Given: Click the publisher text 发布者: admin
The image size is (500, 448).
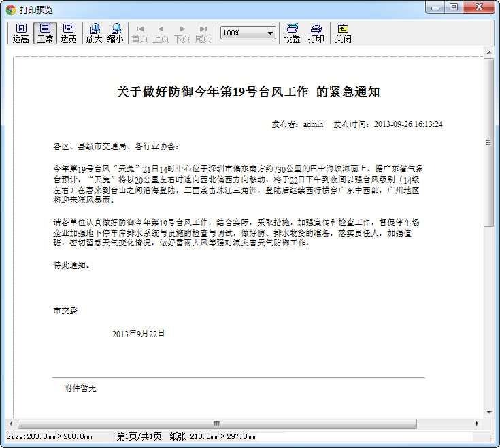Looking at the screenshot, I should coord(297,124).
